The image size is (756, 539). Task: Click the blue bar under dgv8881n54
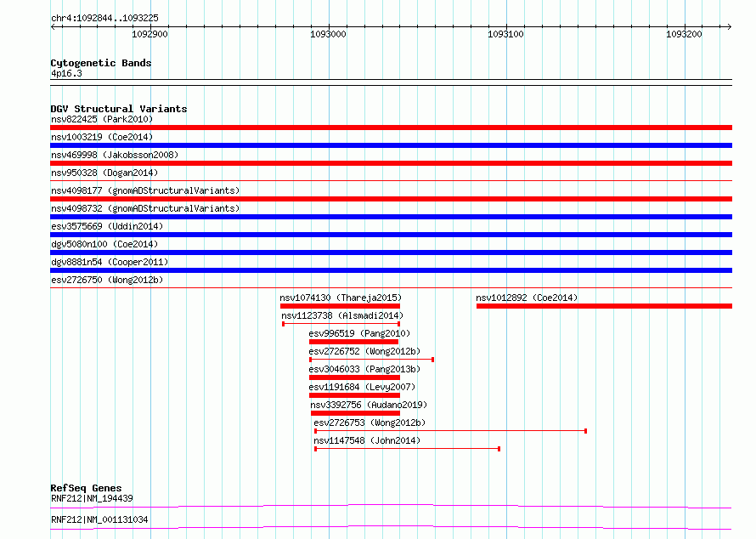click(x=391, y=270)
